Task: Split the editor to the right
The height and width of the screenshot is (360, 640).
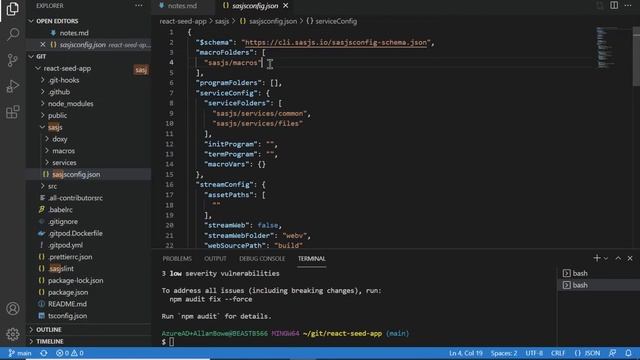Action: 614,5
